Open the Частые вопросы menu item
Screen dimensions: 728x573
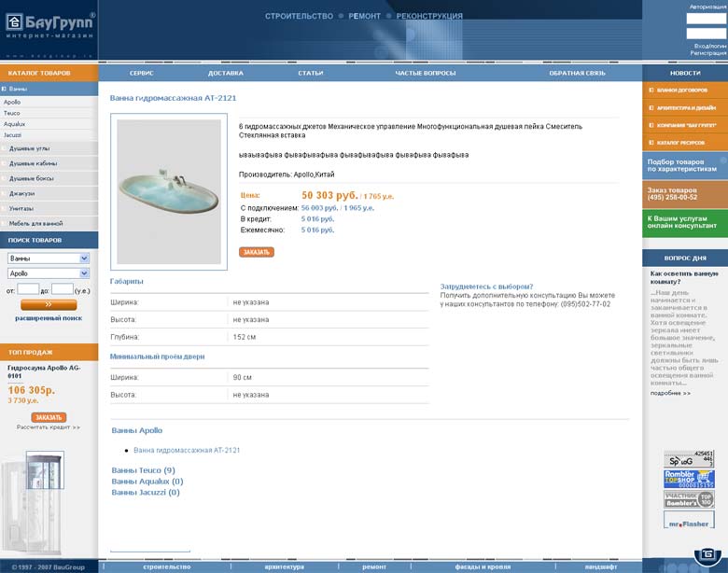click(426, 73)
